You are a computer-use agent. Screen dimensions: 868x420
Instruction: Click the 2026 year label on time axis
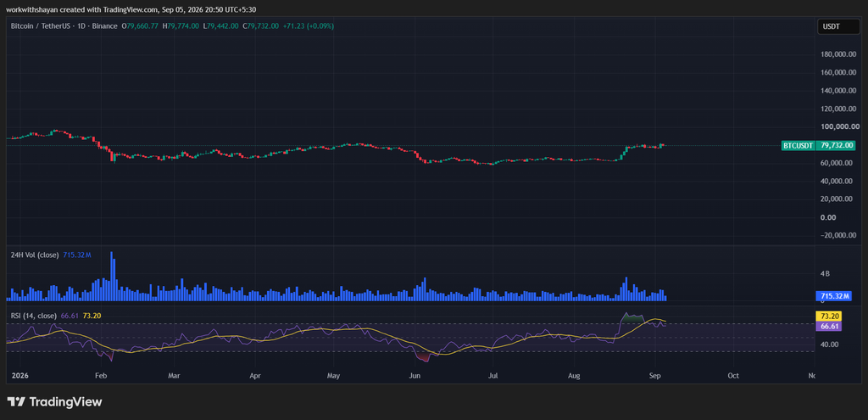pos(19,376)
